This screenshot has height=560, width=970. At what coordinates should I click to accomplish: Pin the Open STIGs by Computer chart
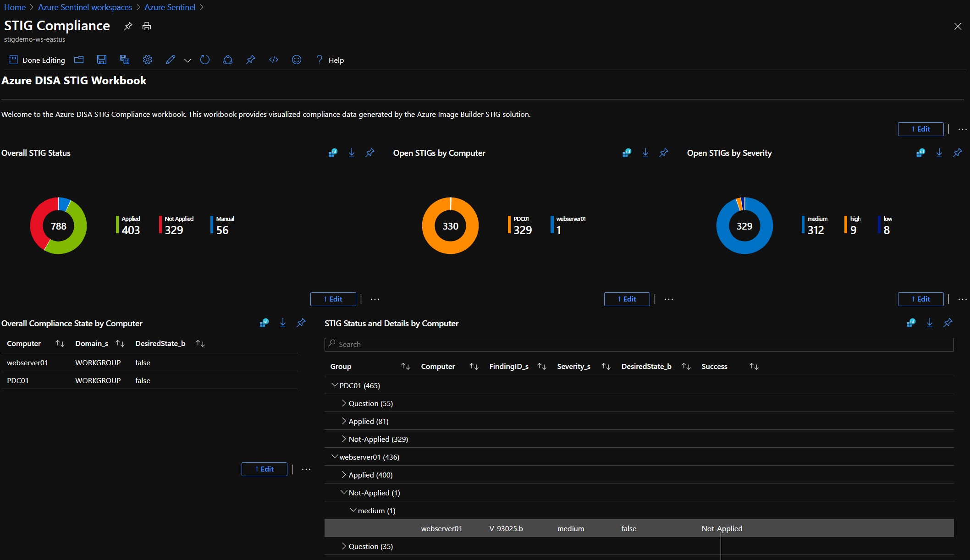coord(664,153)
